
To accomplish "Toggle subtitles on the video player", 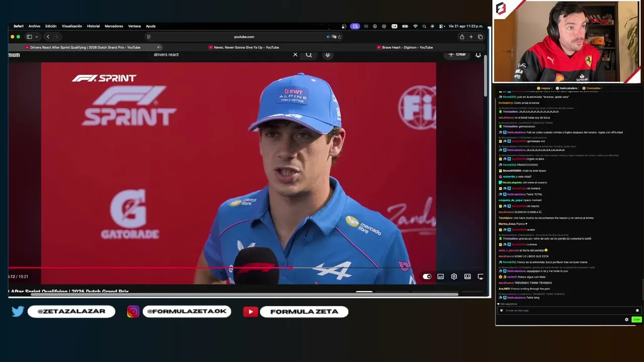I will [441, 277].
